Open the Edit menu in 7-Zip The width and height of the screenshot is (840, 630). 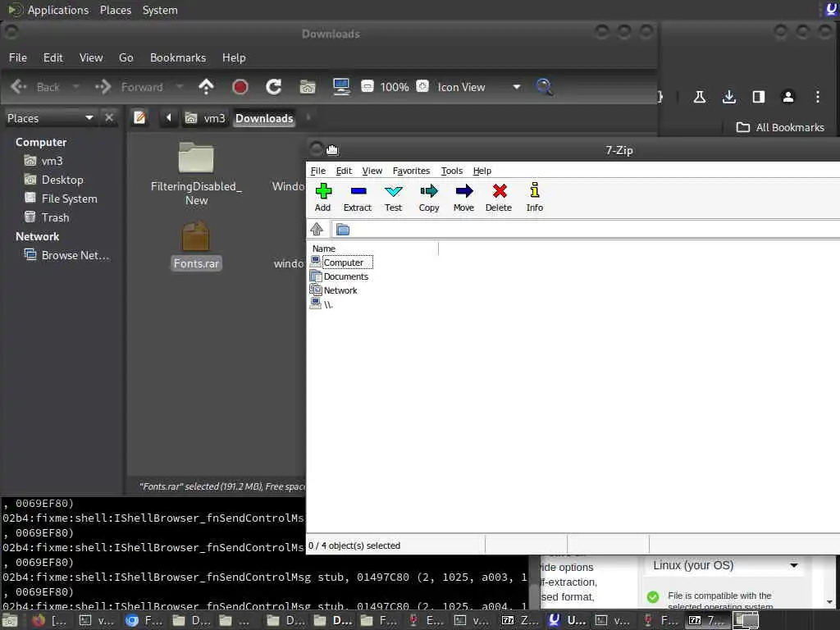(x=344, y=171)
